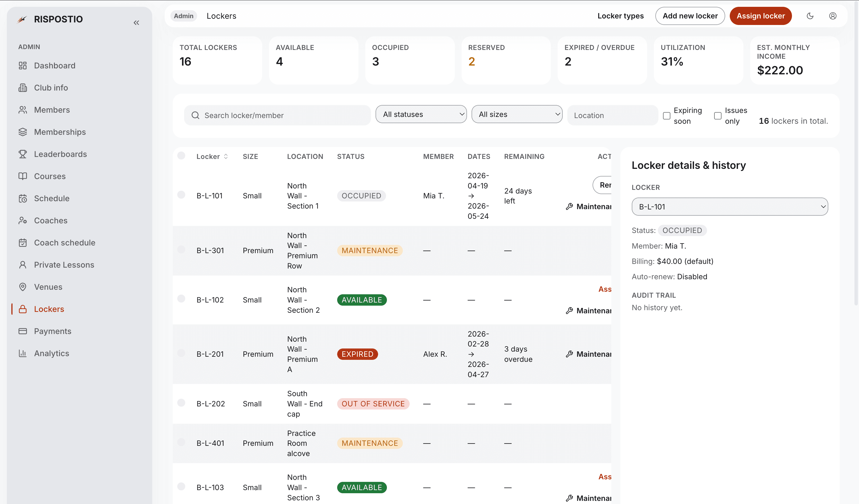Image resolution: width=859 pixels, height=504 pixels.
Task: Click Add new locker button
Action: coord(690,16)
